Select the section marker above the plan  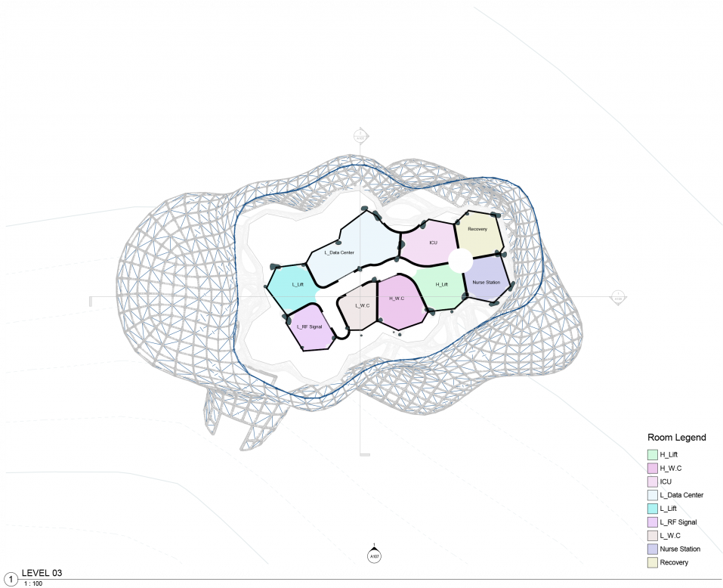[x=360, y=137]
